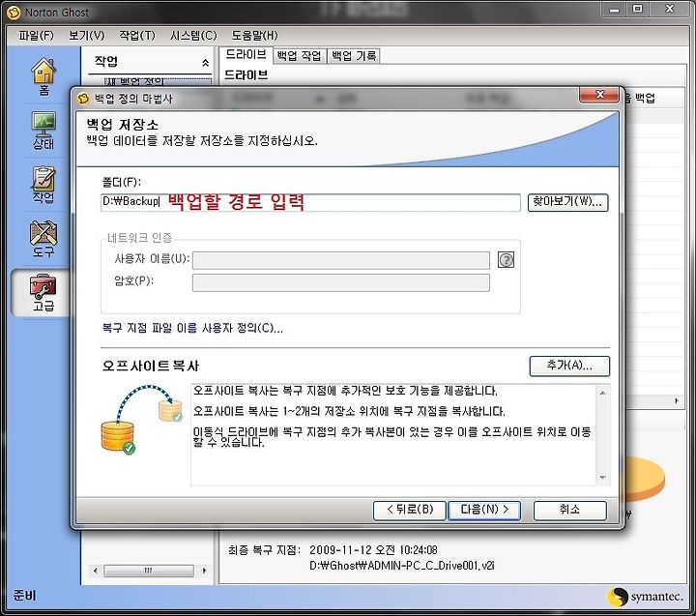This screenshot has width=696, height=616.
Task: Click the network authentication help question-mark icon
Action: pos(506,260)
